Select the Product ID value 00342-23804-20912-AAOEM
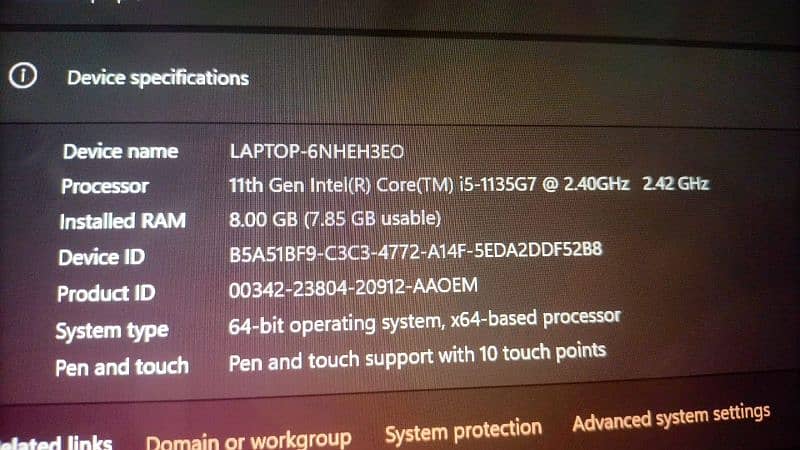The image size is (800, 450). pos(353,288)
